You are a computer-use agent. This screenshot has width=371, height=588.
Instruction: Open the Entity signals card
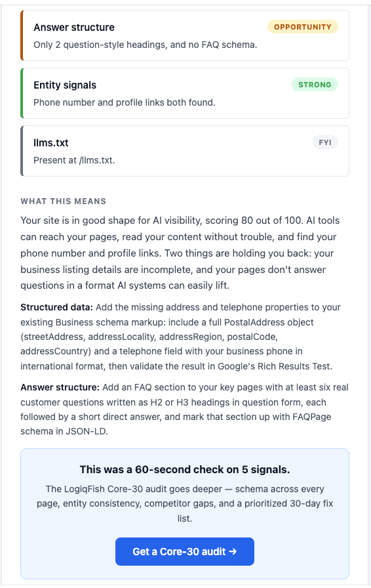pyautogui.click(x=185, y=93)
